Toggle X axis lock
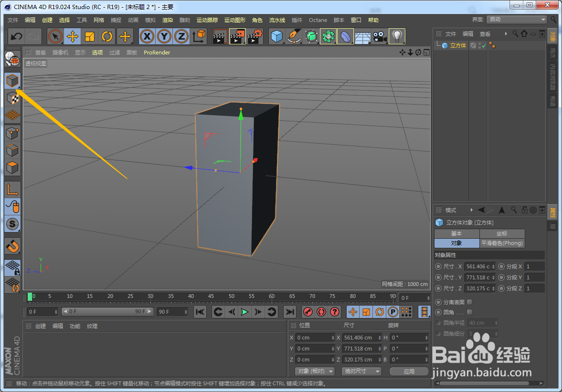The image size is (562, 392). tap(147, 36)
